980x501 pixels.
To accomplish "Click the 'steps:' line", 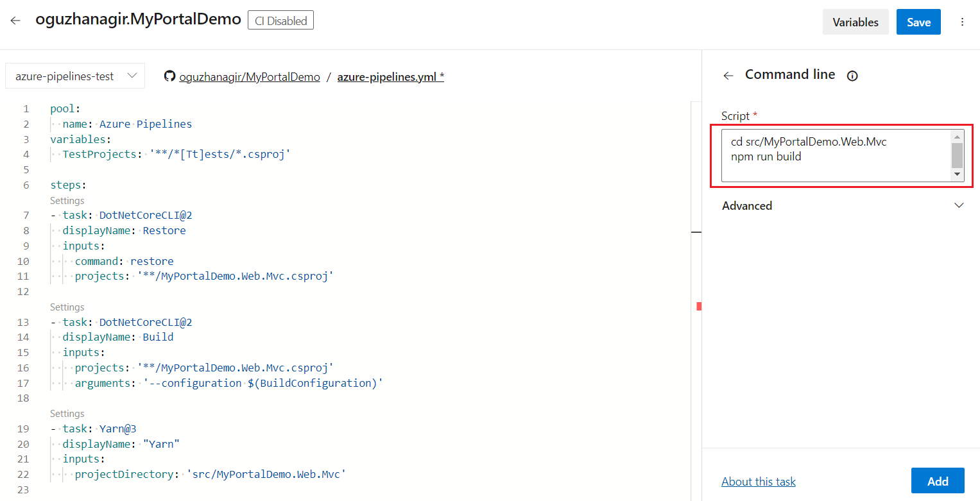I will (68, 185).
